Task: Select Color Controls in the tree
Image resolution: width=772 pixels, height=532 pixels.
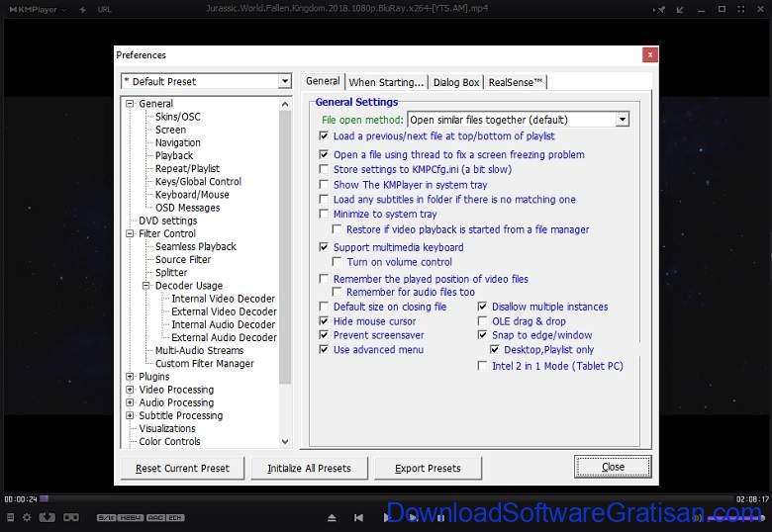Action: (x=169, y=442)
